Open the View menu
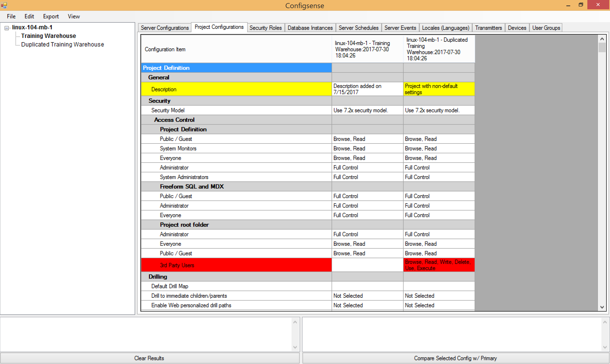This screenshot has height=364, width=610. point(74,16)
